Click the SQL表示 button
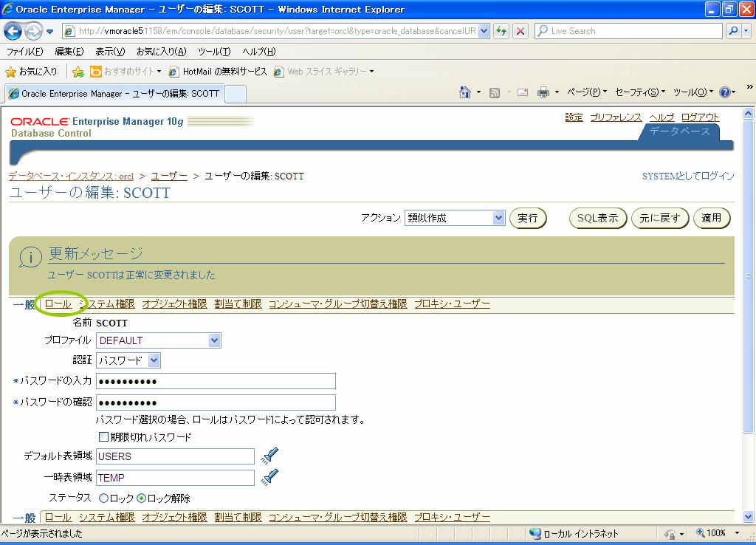 click(598, 218)
